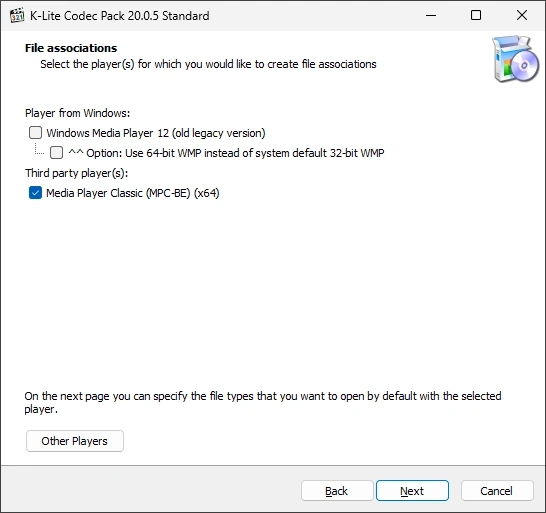Proceed with the Next button
546x513 pixels.
[x=412, y=491]
